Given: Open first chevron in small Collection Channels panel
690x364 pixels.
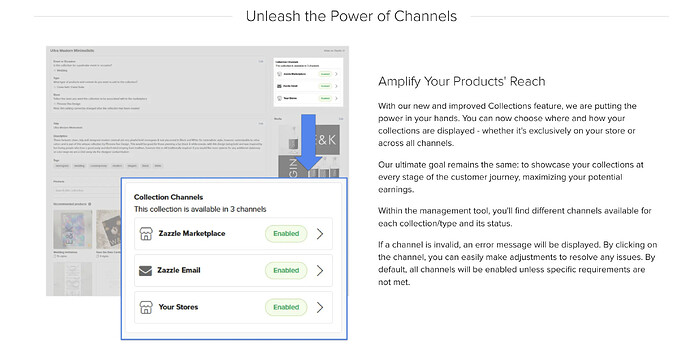Looking at the screenshot, I should 336,74.
